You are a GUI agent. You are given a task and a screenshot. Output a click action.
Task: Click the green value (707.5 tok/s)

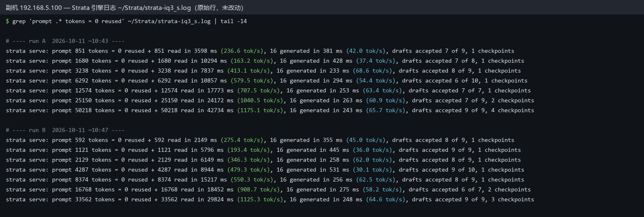258,91
